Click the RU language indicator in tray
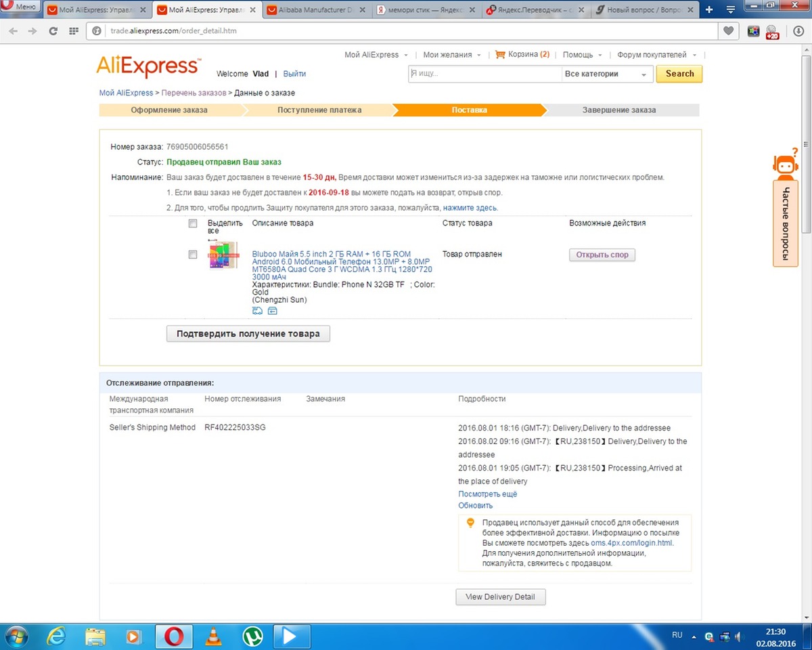 click(x=677, y=635)
